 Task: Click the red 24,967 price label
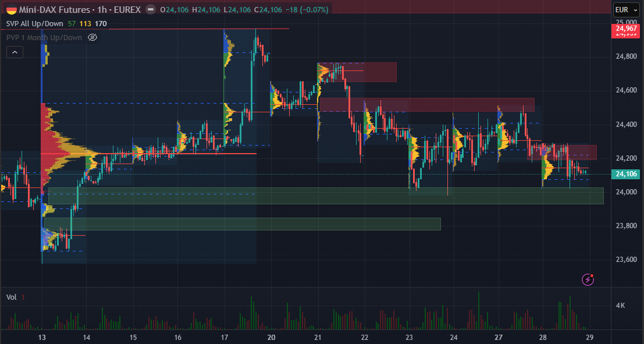click(x=627, y=29)
